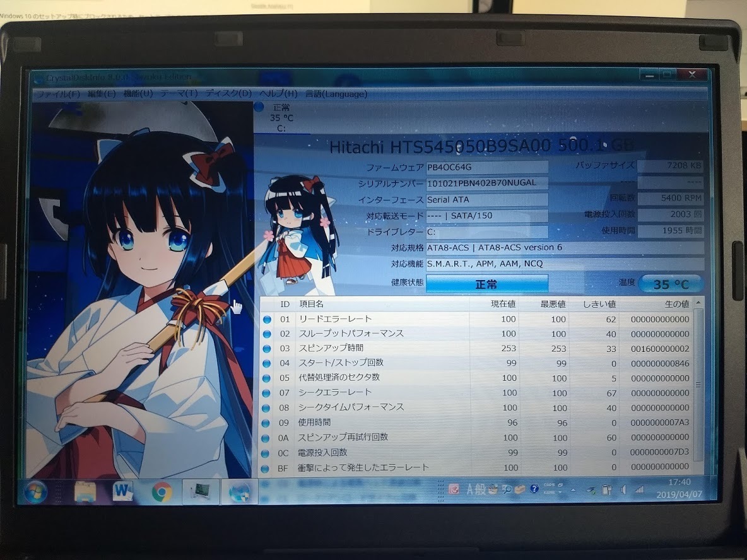Click the battery power tray icon

click(606, 489)
